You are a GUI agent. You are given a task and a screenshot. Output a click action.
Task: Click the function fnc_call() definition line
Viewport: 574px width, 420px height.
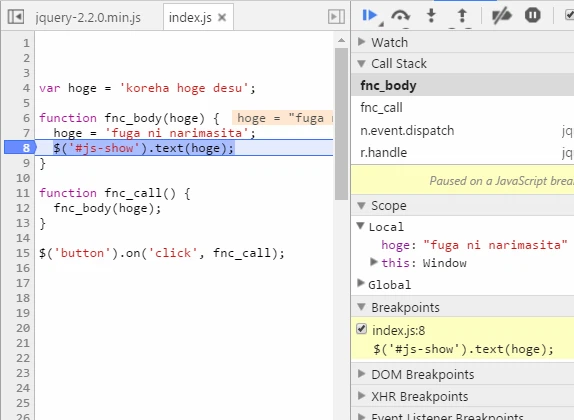click(x=115, y=193)
